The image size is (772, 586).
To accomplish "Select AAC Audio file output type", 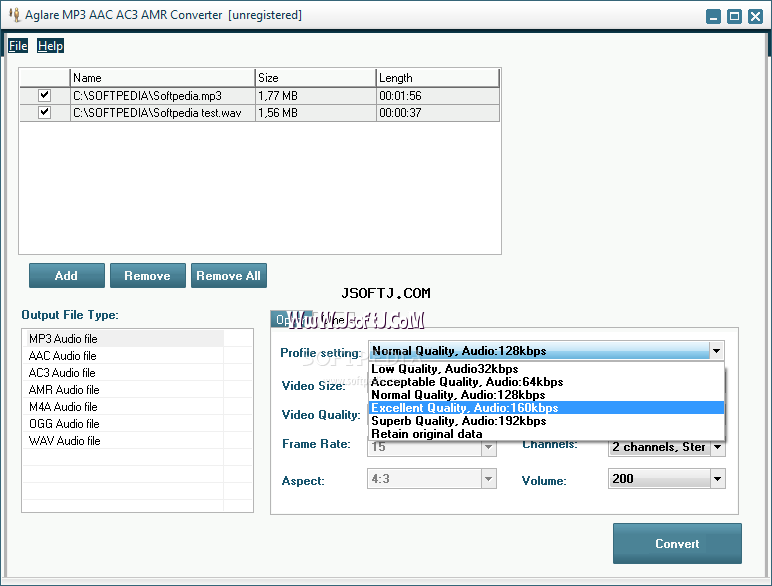I will [x=123, y=356].
